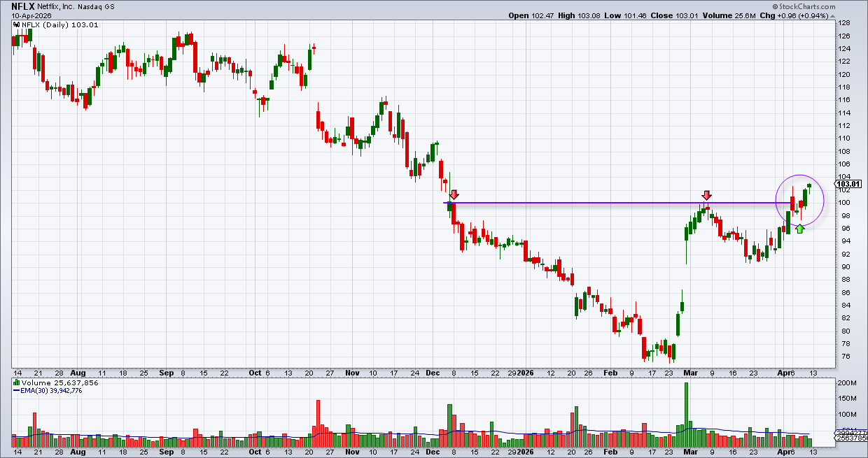This screenshot has height=458, width=868.
Task: Click the 122 price axis label
Action: (x=844, y=62)
